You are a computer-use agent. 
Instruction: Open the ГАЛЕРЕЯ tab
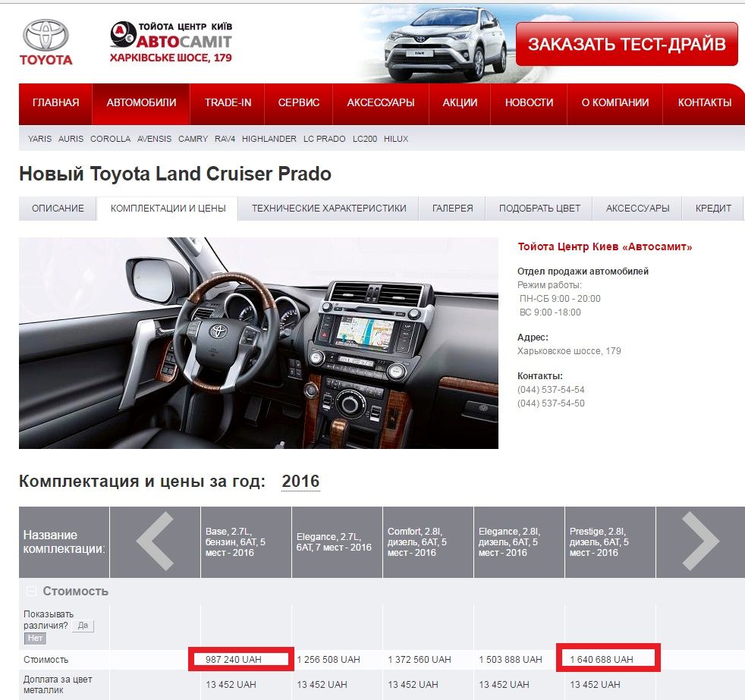tap(452, 209)
